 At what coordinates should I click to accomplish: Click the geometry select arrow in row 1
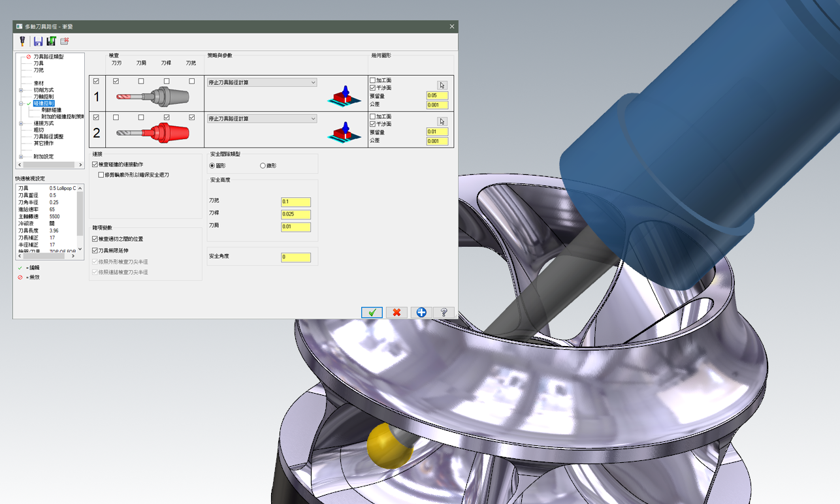click(x=442, y=86)
